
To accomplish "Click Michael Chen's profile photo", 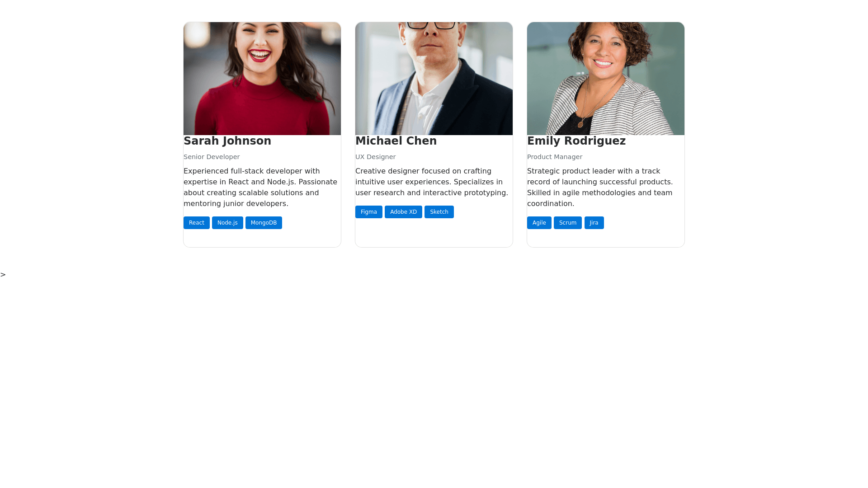I will [434, 79].
